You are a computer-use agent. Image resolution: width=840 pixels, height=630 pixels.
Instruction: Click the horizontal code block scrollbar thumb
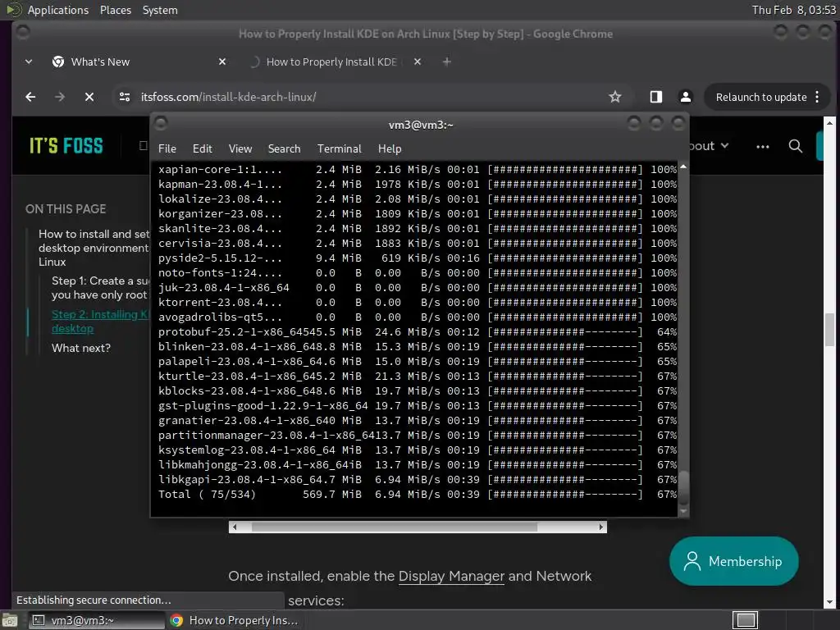click(395, 527)
